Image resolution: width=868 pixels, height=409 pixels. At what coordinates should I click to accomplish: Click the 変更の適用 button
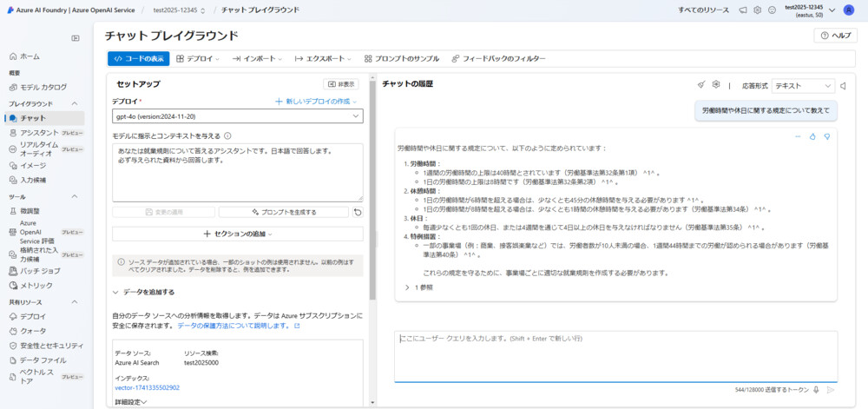tap(163, 212)
